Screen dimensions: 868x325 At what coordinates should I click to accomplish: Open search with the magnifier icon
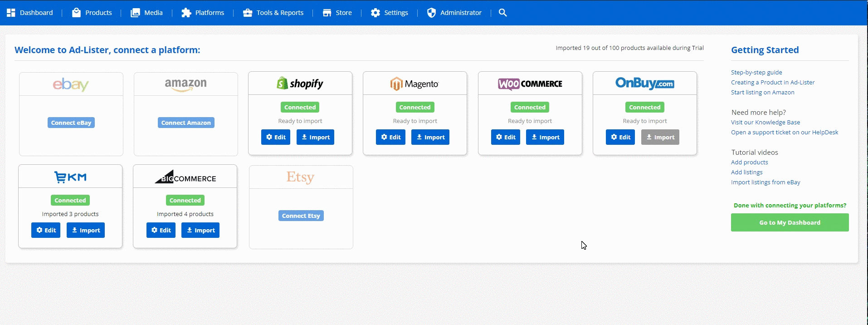click(502, 13)
